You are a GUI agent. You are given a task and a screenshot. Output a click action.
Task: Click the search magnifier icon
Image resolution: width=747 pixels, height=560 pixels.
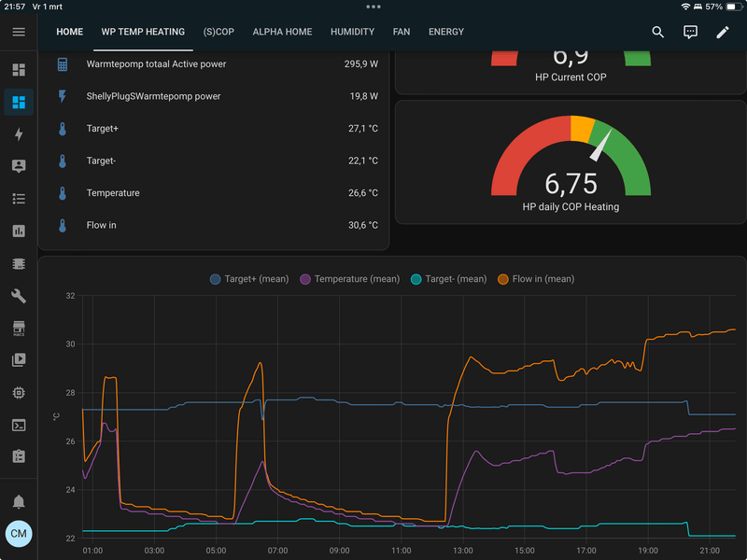point(658,32)
